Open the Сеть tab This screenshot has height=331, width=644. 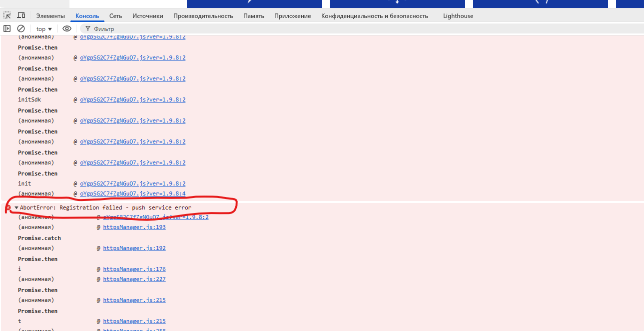pyautogui.click(x=115, y=16)
